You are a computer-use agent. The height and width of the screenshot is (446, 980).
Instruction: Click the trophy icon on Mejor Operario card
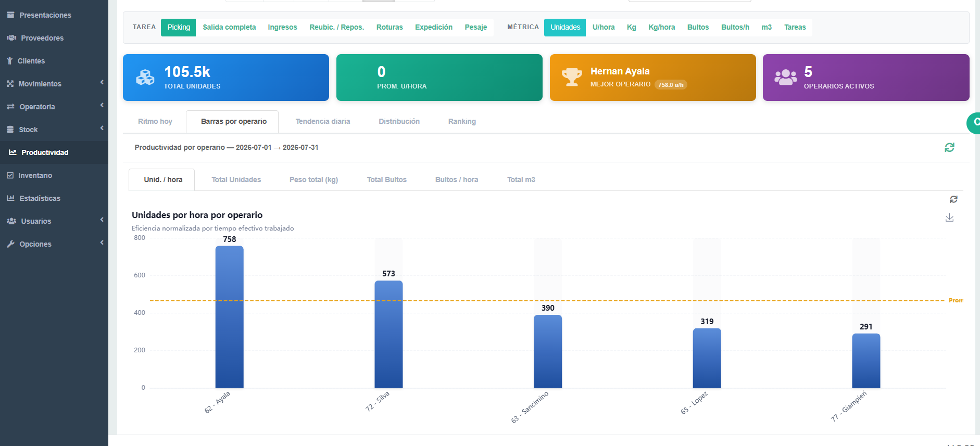tap(572, 77)
